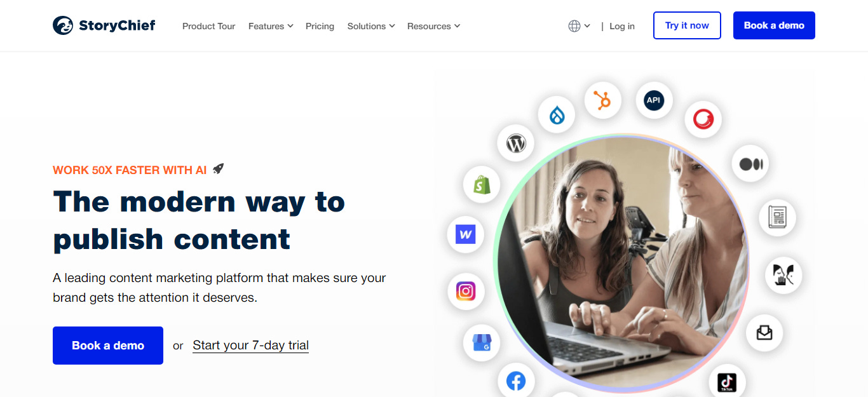Click the Facebook icon bubble
The width and height of the screenshot is (868, 397).
point(516,381)
